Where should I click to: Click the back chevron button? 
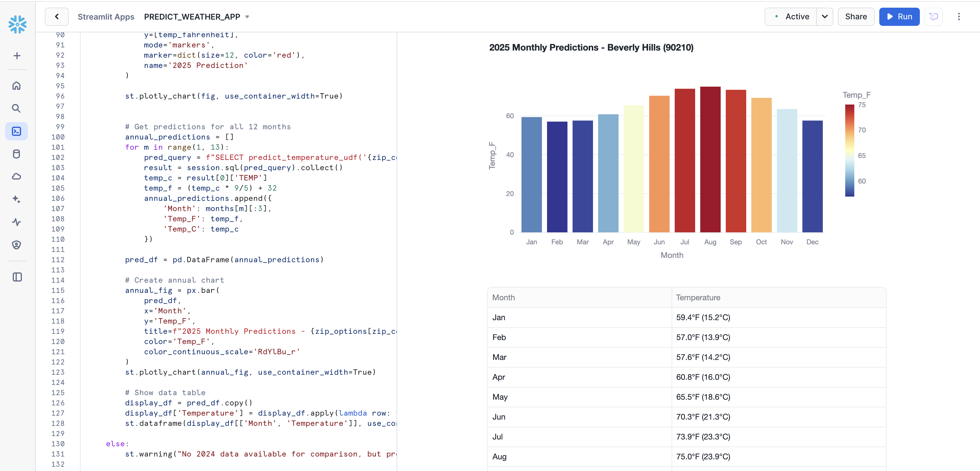point(57,17)
